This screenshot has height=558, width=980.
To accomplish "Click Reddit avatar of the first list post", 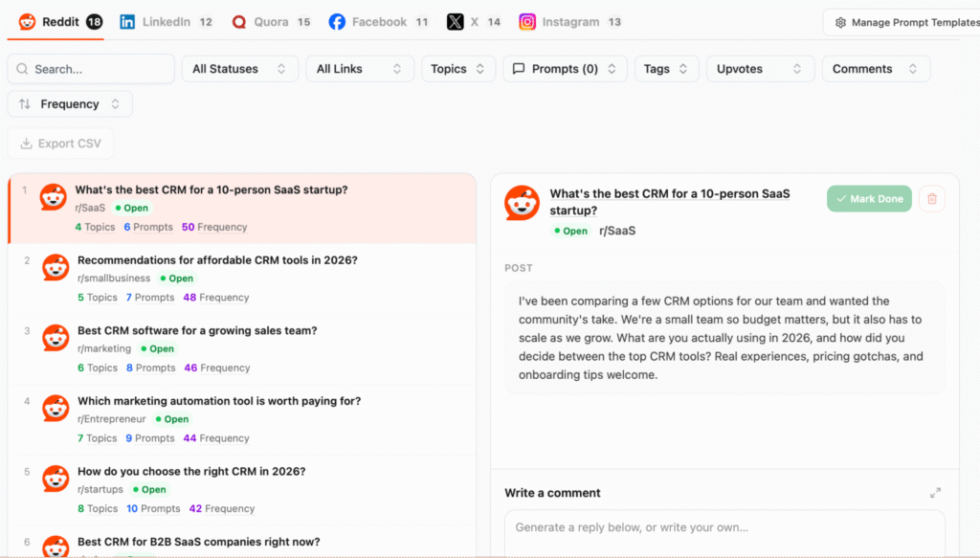I will (54, 196).
